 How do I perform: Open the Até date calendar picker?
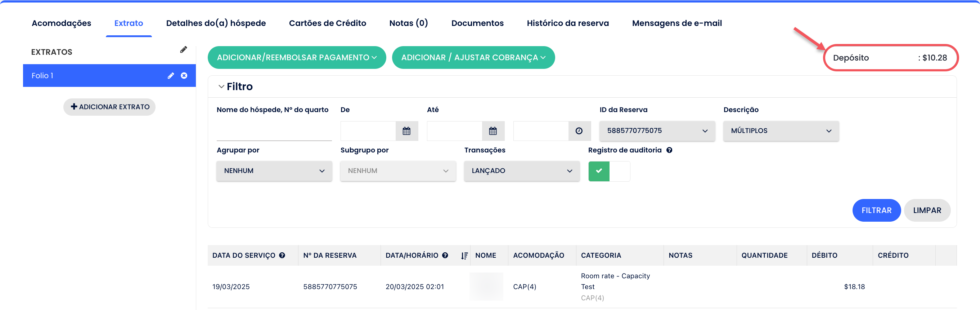pos(493,131)
